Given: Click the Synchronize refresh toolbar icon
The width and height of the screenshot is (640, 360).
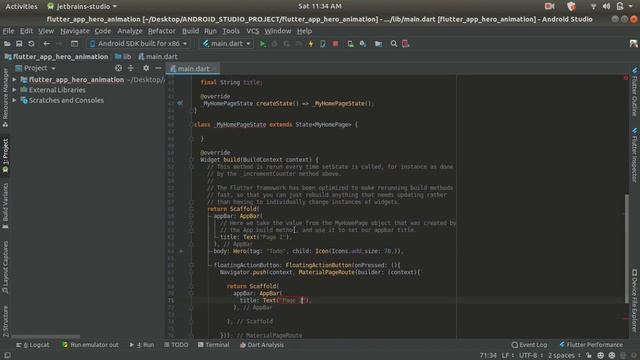Looking at the screenshot, I should pos(31,44).
